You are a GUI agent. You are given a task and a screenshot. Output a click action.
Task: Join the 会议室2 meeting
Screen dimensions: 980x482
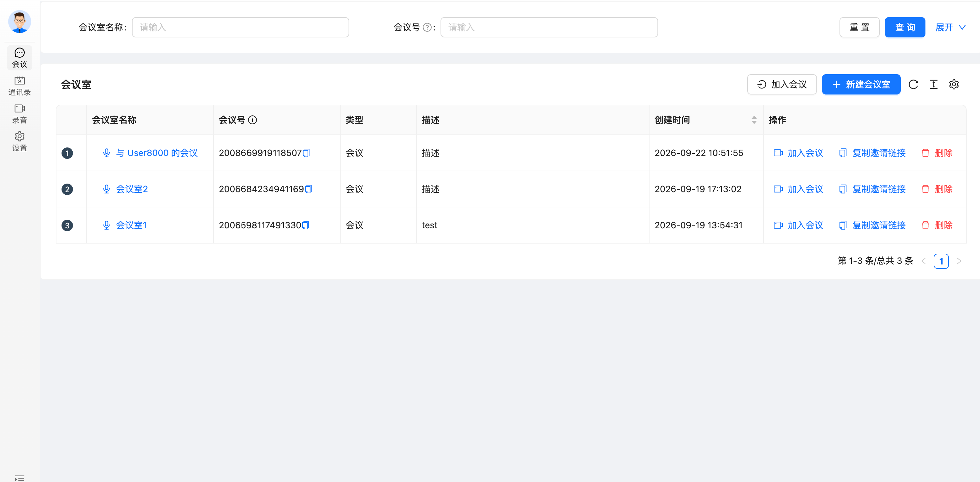point(798,189)
